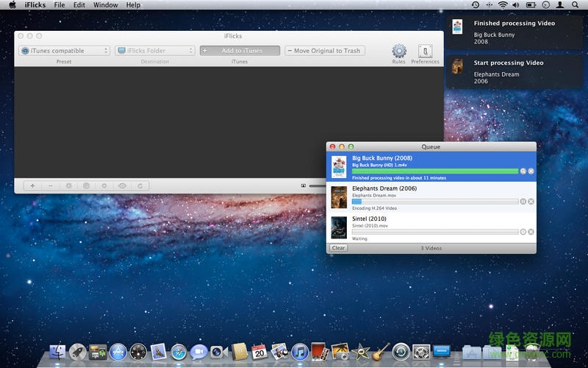This screenshot has width=588, height=368.
Task: Cancel the Elephants Dream queue item
Action: 531,201
